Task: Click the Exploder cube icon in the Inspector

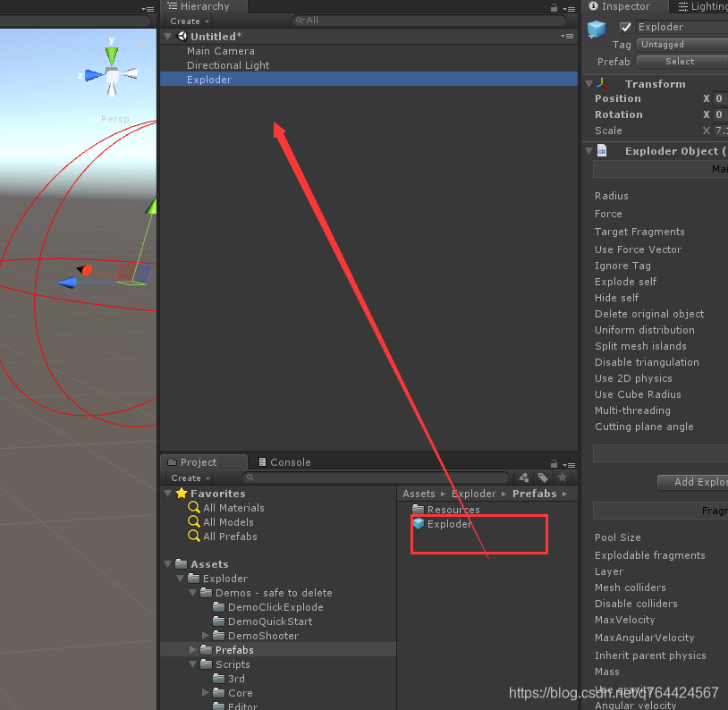Action: pyautogui.click(x=597, y=27)
